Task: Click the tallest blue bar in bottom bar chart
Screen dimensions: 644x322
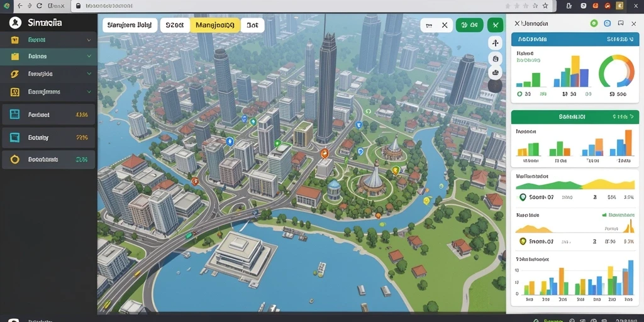Action: coord(631,277)
